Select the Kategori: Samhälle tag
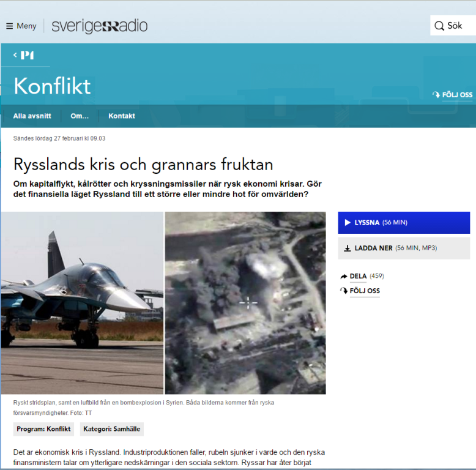Image resolution: width=476 pixels, height=470 pixels. (112, 429)
